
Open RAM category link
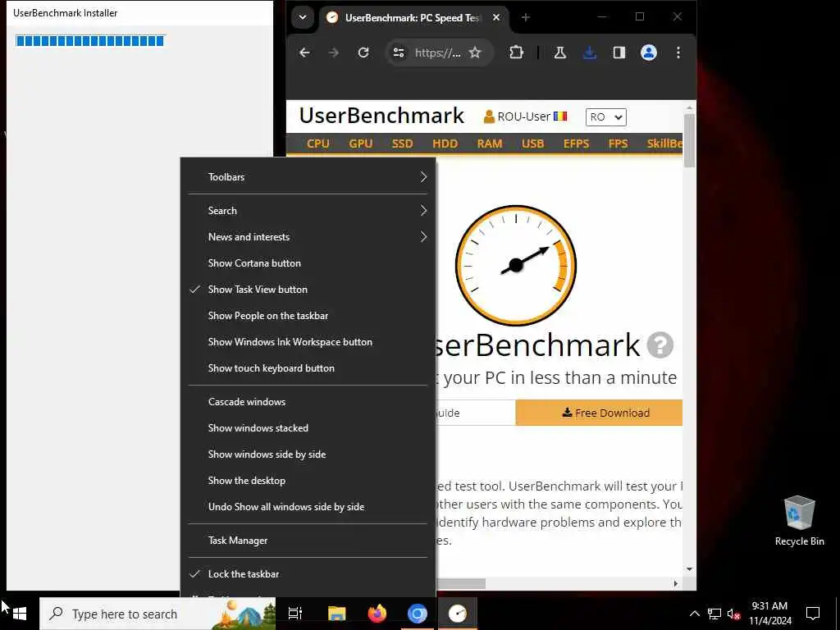(490, 144)
